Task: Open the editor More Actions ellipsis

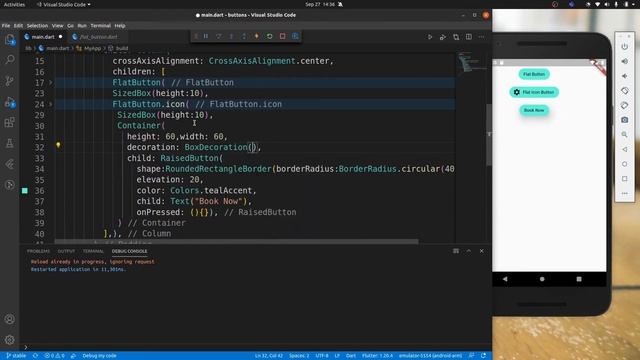Action: (x=482, y=37)
